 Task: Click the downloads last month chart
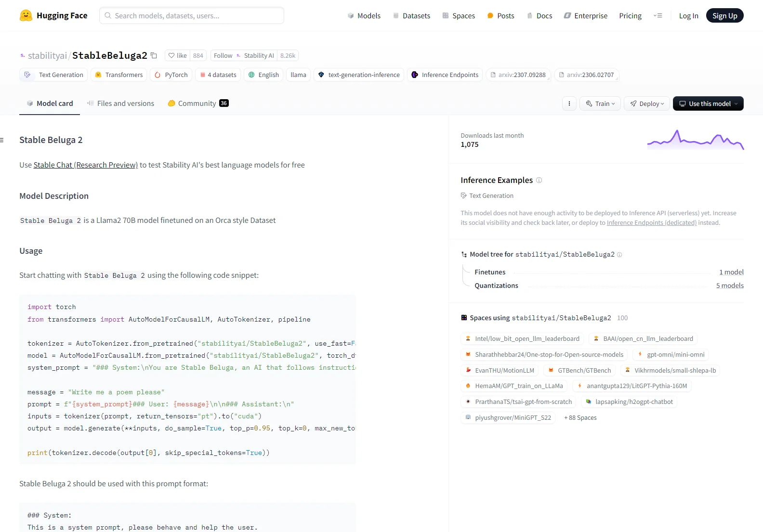point(696,140)
